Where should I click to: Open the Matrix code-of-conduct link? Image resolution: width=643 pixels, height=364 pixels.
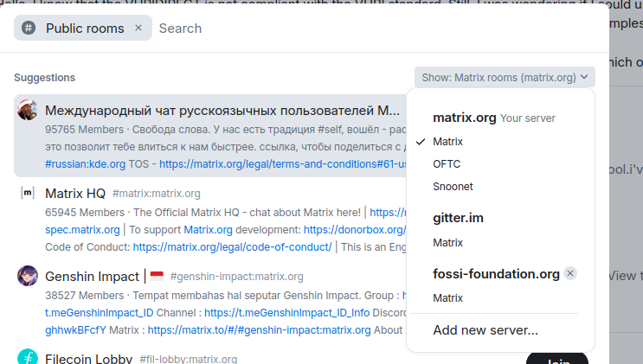click(232, 246)
